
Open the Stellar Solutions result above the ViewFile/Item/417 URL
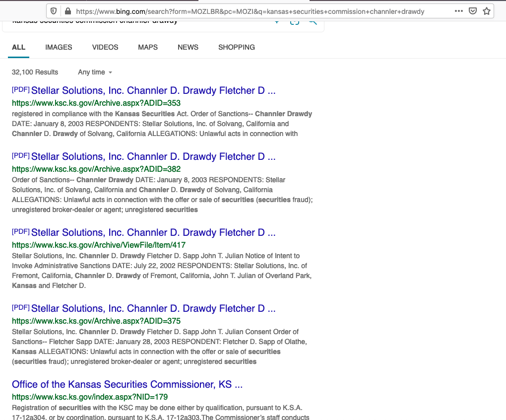pos(153,232)
